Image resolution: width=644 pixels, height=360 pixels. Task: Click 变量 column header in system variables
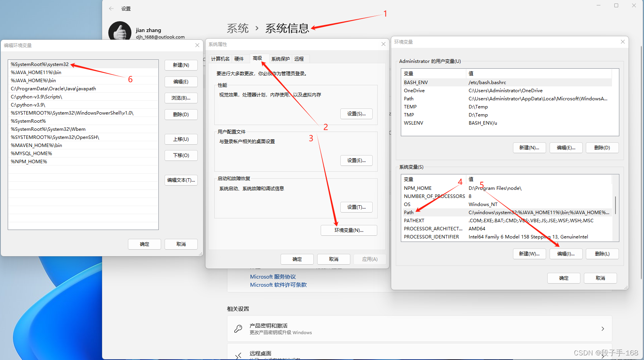(434, 179)
